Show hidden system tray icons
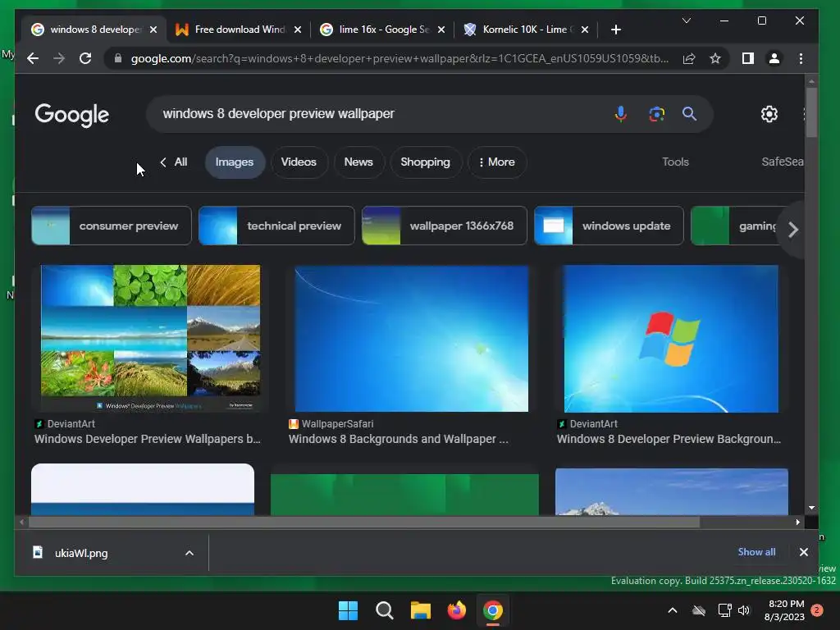Image resolution: width=840 pixels, height=630 pixels. pos(673,610)
